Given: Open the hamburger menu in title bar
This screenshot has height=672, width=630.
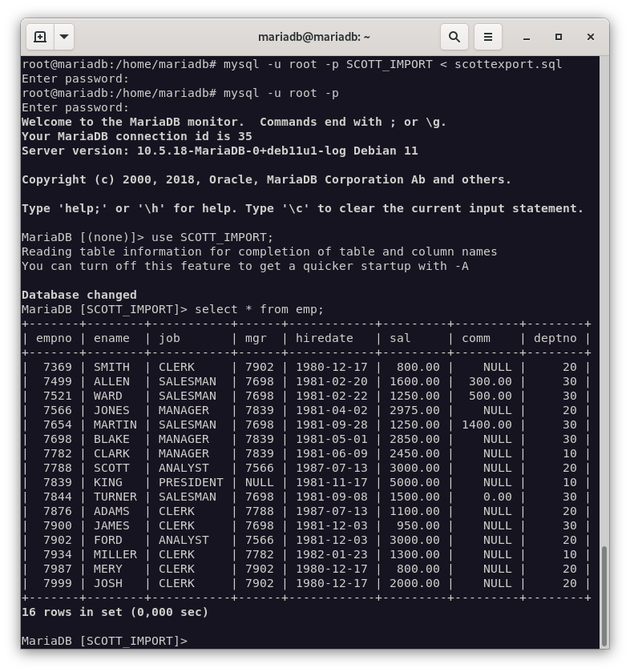Looking at the screenshot, I should click(x=487, y=37).
